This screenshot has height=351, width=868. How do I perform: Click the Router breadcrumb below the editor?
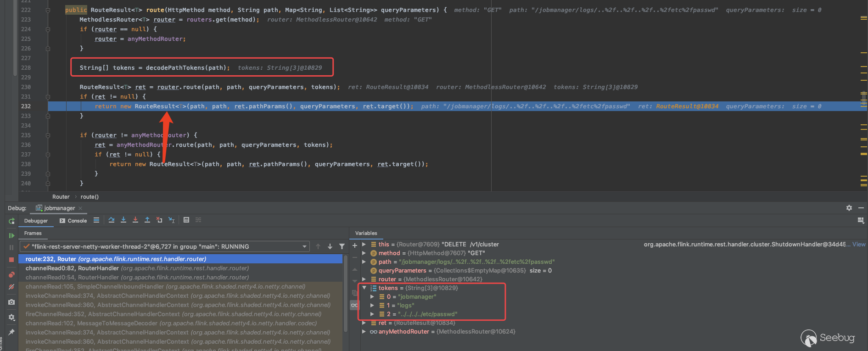click(x=61, y=197)
